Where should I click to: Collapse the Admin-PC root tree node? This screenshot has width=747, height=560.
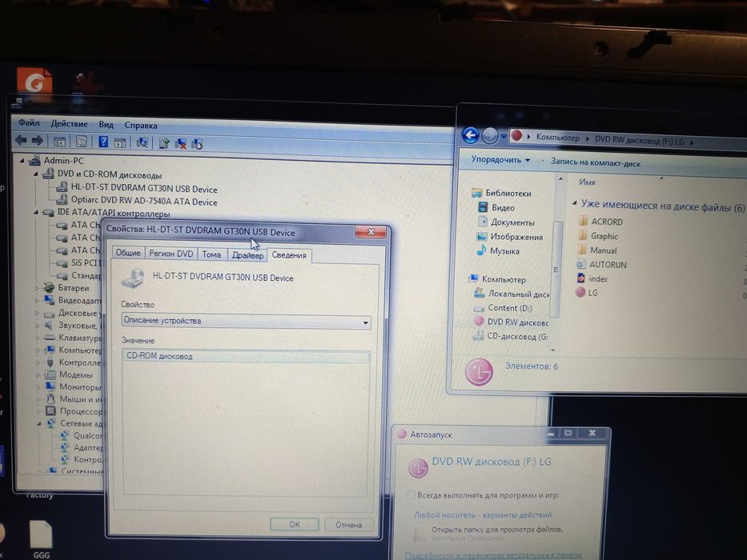22,161
